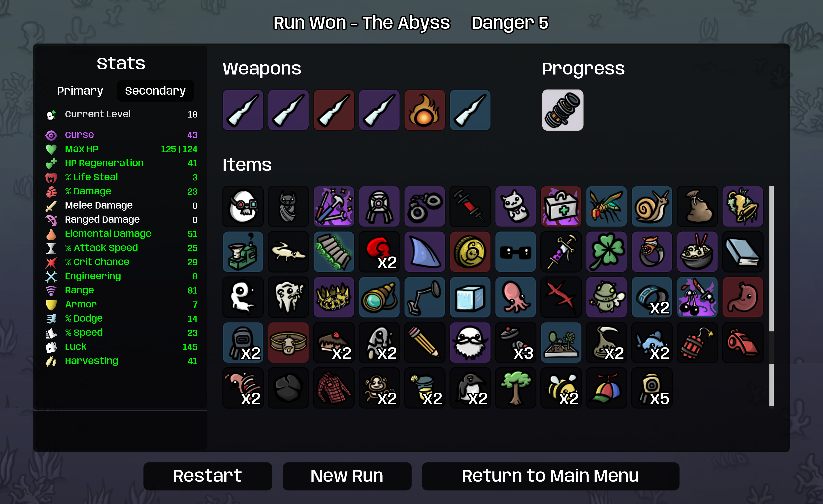Select the four-leaf clover item
Screen dimensions: 823x504
(606, 252)
